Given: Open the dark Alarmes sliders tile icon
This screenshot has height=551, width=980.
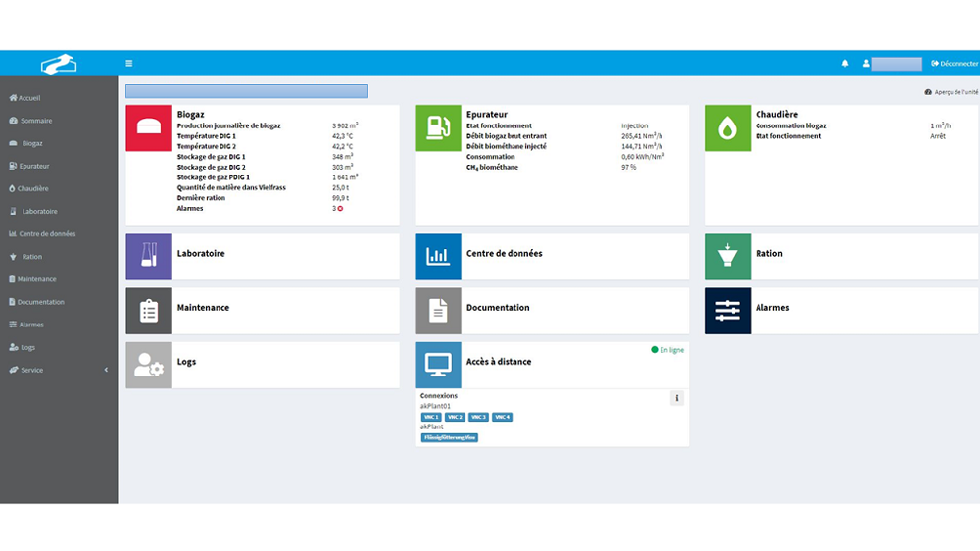Looking at the screenshot, I should (727, 311).
